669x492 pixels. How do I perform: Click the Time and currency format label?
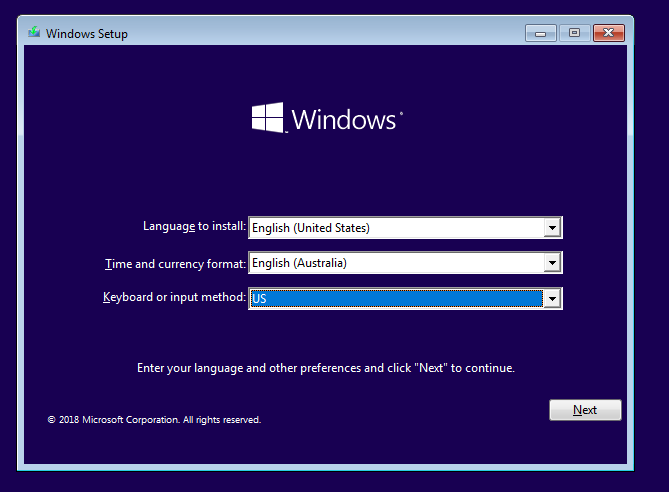tap(175, 264)
